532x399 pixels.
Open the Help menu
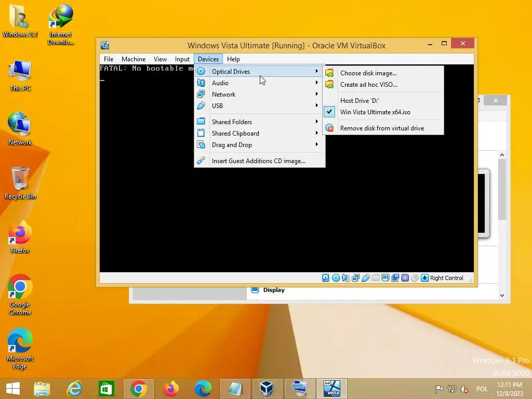point(233,59)
